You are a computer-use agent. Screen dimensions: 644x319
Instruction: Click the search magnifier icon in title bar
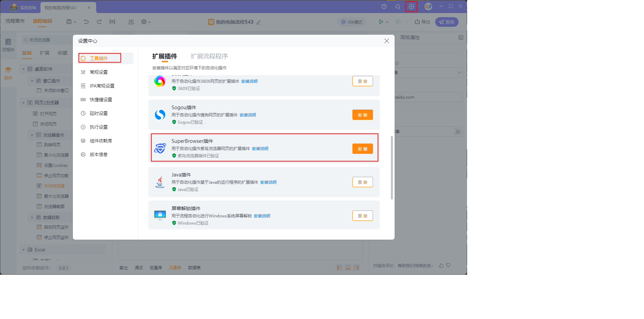[x=398, y=7]
